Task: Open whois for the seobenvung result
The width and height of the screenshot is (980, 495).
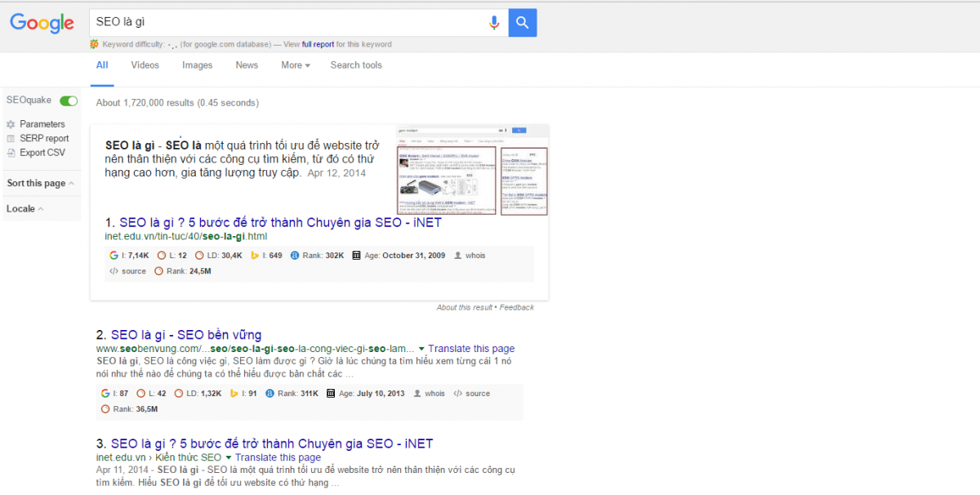Action: (429, 394)
